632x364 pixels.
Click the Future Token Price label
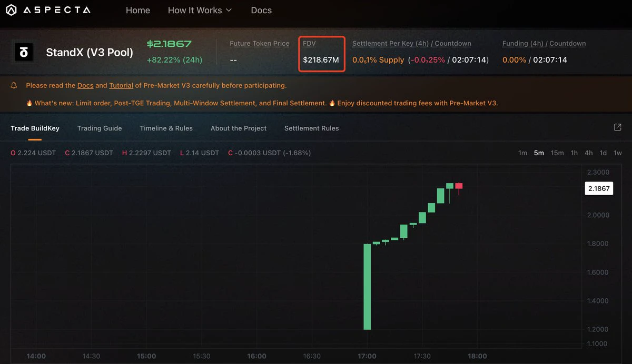(x=260, y=44)
